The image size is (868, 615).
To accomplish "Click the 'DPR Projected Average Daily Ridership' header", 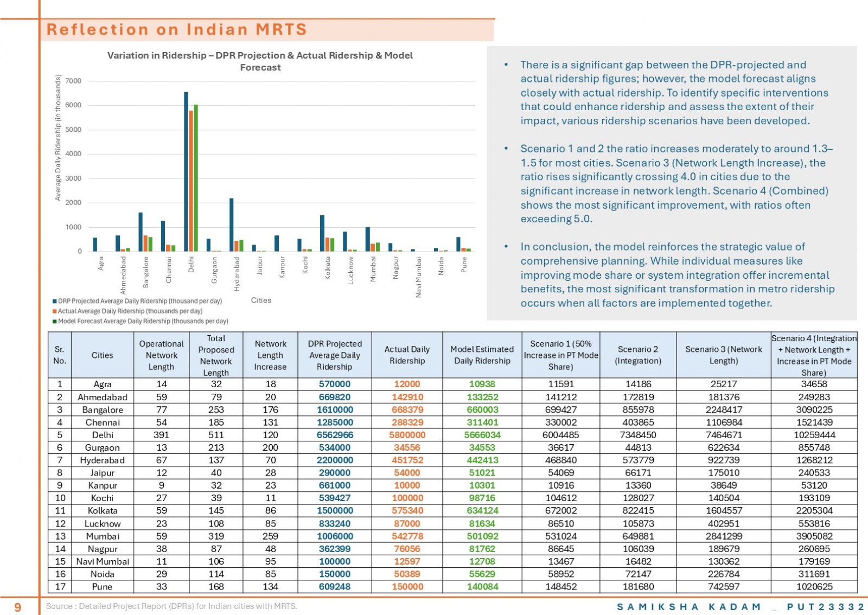I will point(335,355).
